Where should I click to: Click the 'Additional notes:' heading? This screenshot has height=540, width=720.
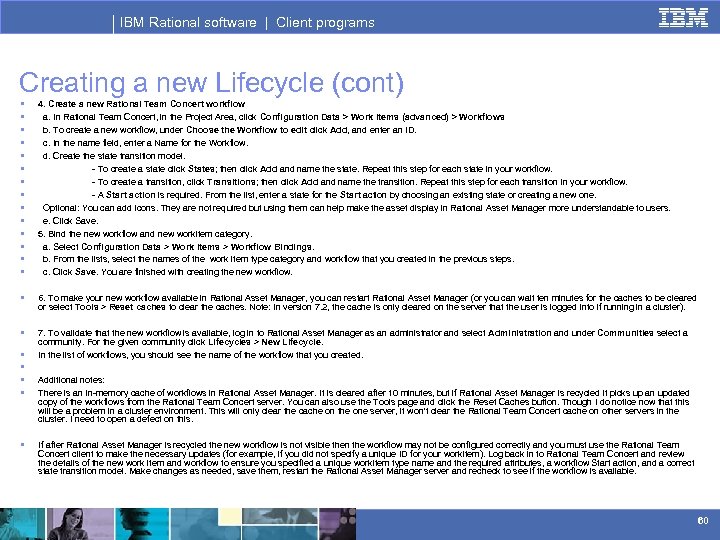point(71,380)
